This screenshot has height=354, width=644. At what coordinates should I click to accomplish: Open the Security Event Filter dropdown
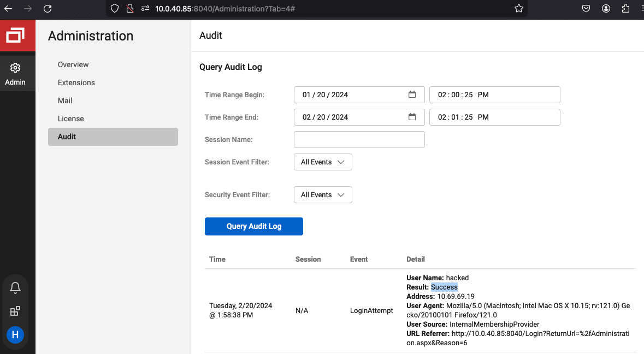click(x=322, y=194)
